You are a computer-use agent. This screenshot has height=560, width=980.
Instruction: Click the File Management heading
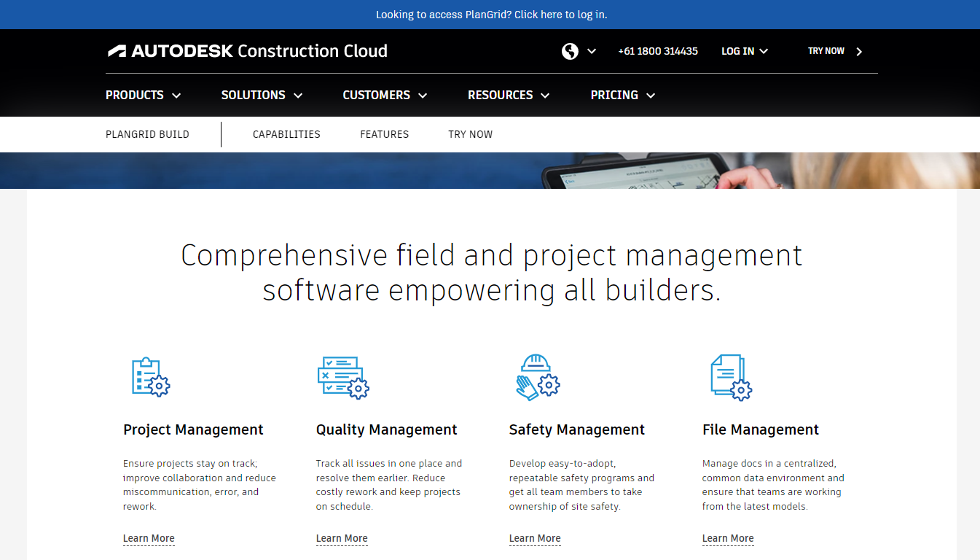[761, 429]
